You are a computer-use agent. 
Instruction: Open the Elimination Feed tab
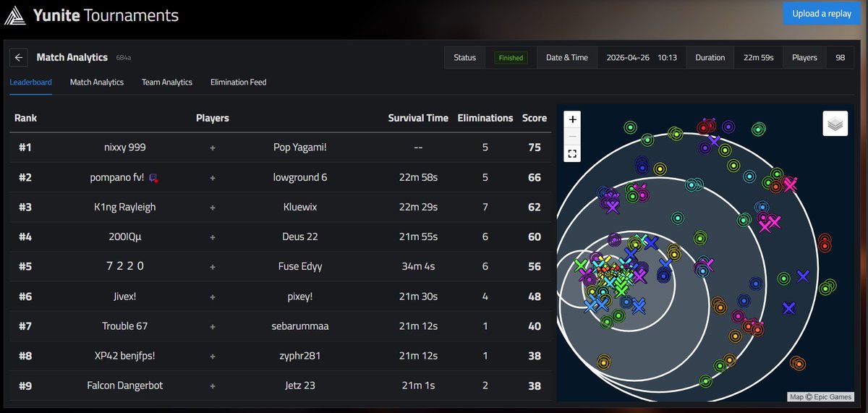tap(239, 82)
